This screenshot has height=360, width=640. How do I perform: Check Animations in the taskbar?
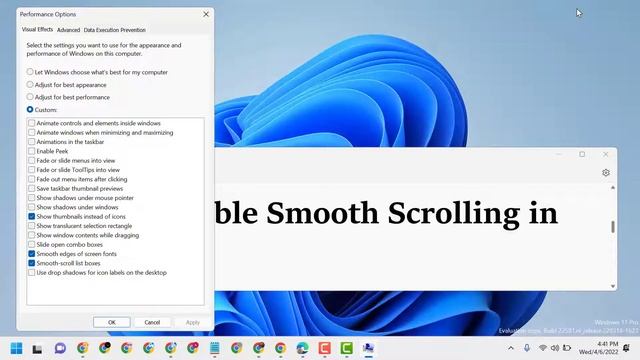click(31, 142)
